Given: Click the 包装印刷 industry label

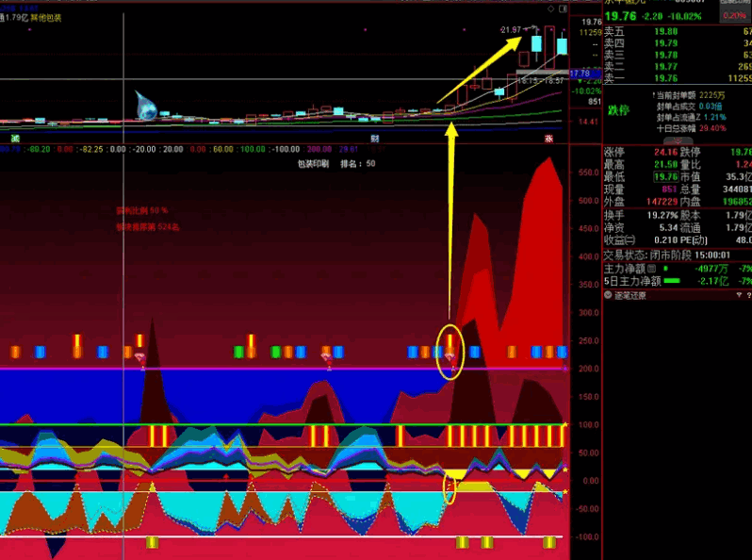Looking at the screenshot, I should click(x=313, y=164).
